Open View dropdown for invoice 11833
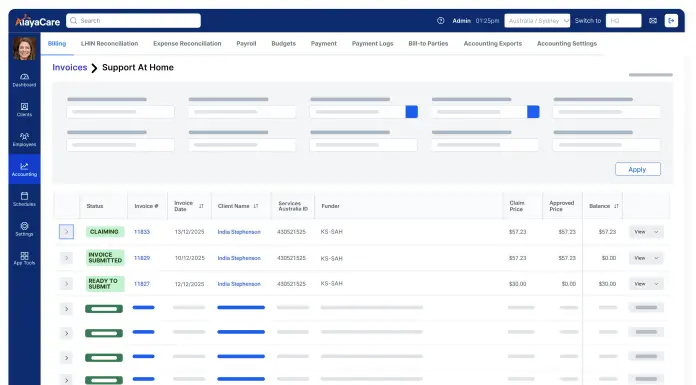Screen dimensions: 696x385 [646, 232]
